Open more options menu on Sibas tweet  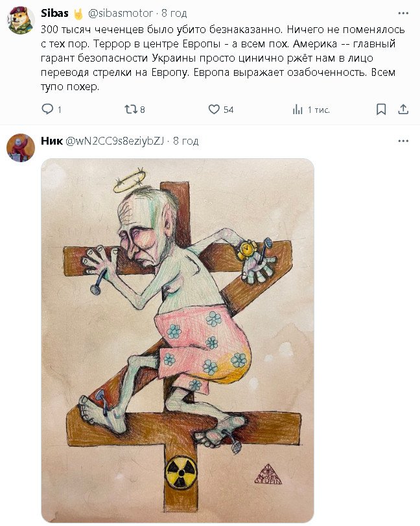pyautogui.click(x=403, y=13)
